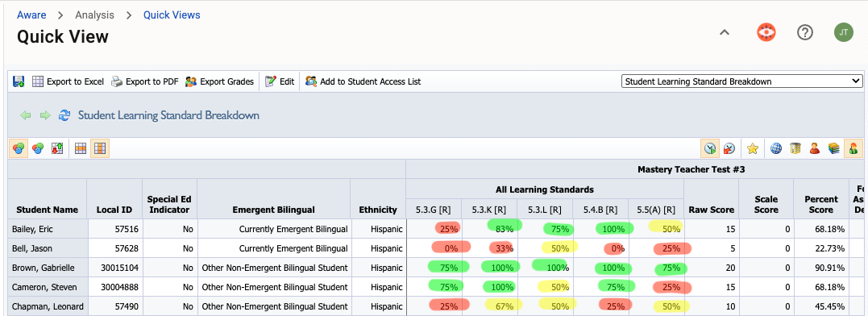
Task: Click the second colored circles icon
Action: pyautogui.click(x=38, y=148)
